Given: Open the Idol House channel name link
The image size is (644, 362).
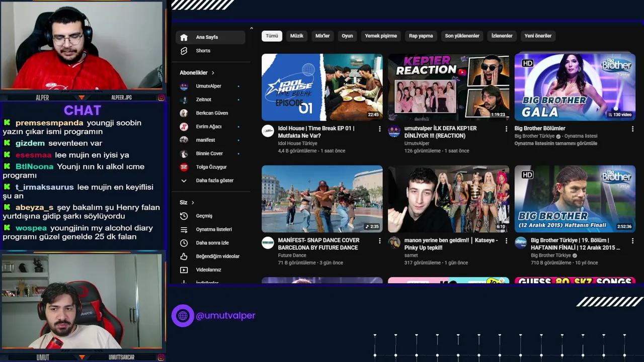Looking at the screenshot, I should pos(298,144).
